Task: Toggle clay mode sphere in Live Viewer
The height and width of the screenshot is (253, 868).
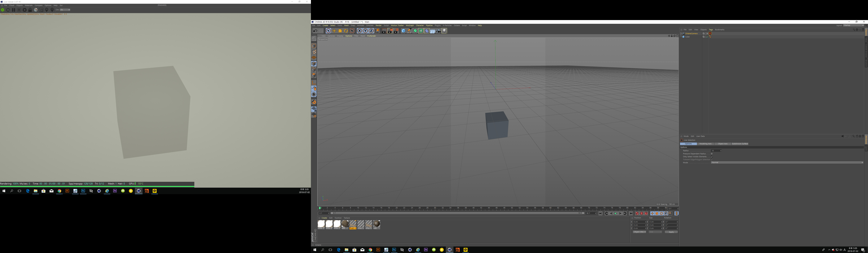Action: pos(36,10)
